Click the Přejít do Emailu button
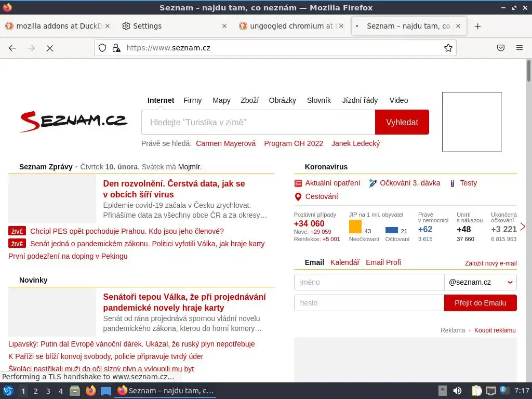The width and height of the screenshot is (532, 399). (x=481, y=303)
